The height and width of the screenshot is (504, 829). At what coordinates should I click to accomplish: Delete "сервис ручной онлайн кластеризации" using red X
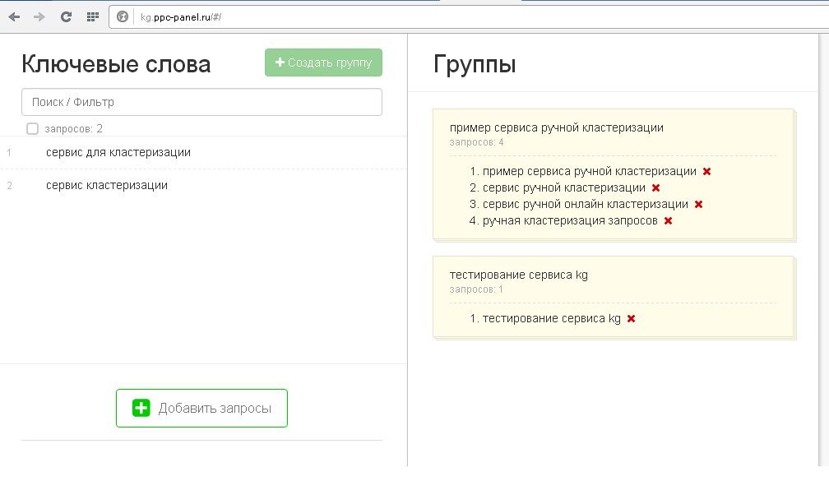[698, 204]
